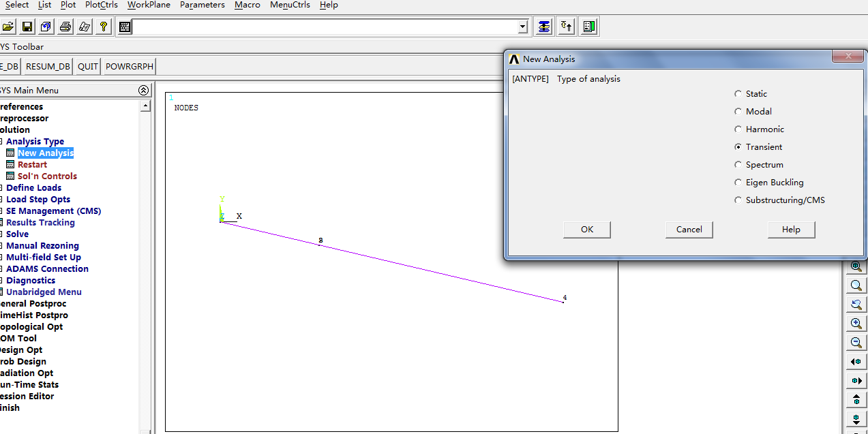Click the Raise Hidden windows icon

pos(543,27)
